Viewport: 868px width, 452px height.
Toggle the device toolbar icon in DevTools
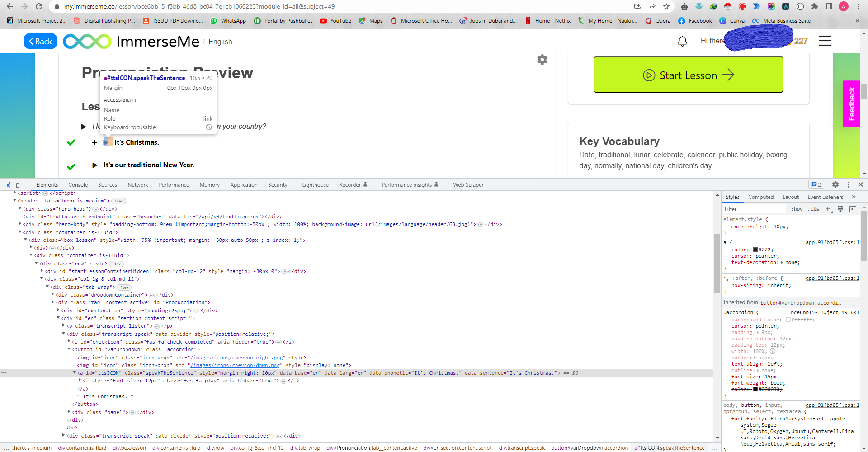pos(19,184)
